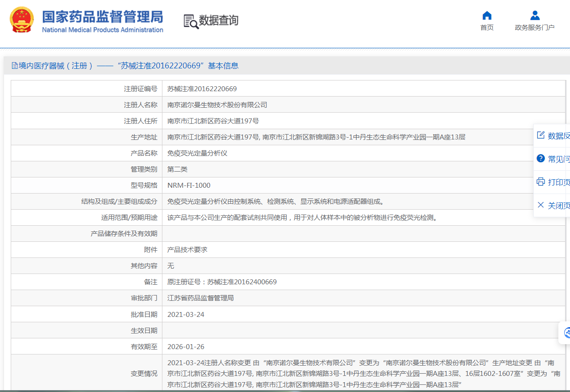
Task: Click the 附件 label
Action: [151, 250]
